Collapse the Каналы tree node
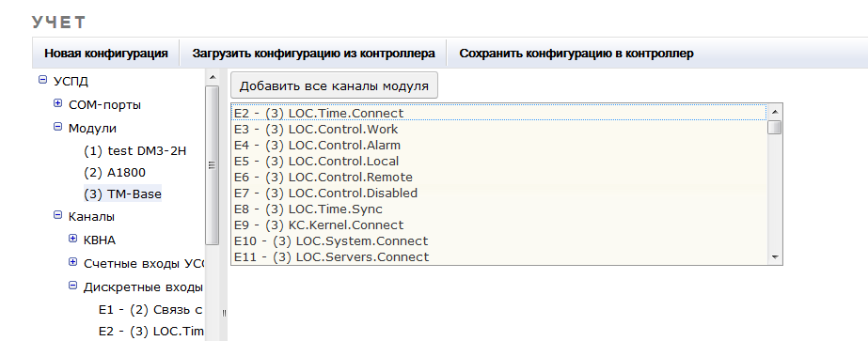 point(57,215)
